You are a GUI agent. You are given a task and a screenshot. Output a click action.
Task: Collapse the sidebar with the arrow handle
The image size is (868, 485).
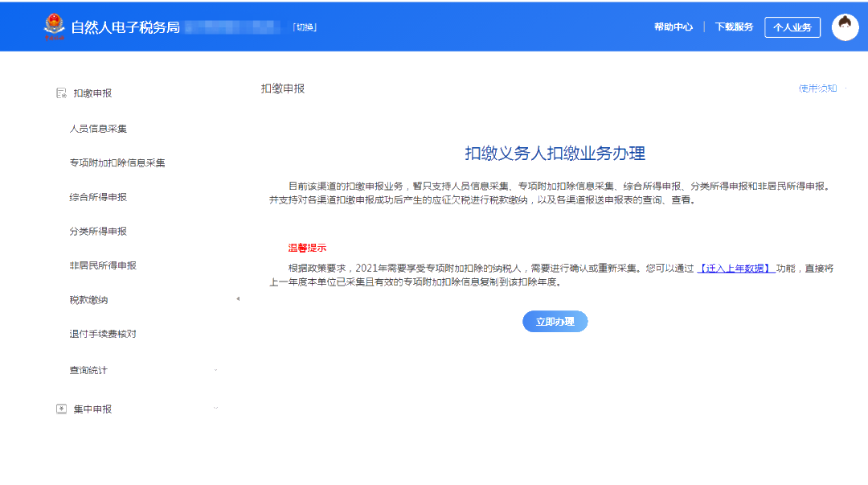[238, 298]
